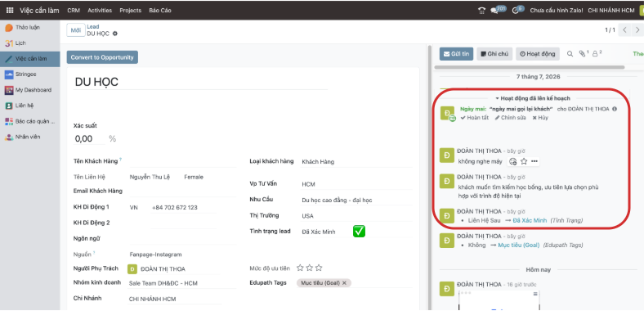This screenshot has height=311, width=644.
Task: Click the Chưa cấu hình Zalo! notice
Action: [x=557, y=11]
